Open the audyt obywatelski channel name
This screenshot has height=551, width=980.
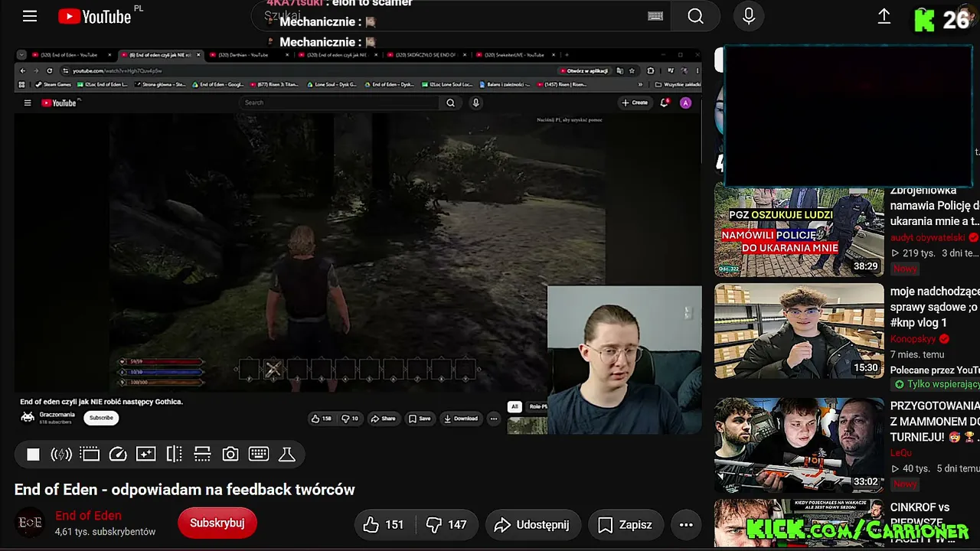coord(927,238)
